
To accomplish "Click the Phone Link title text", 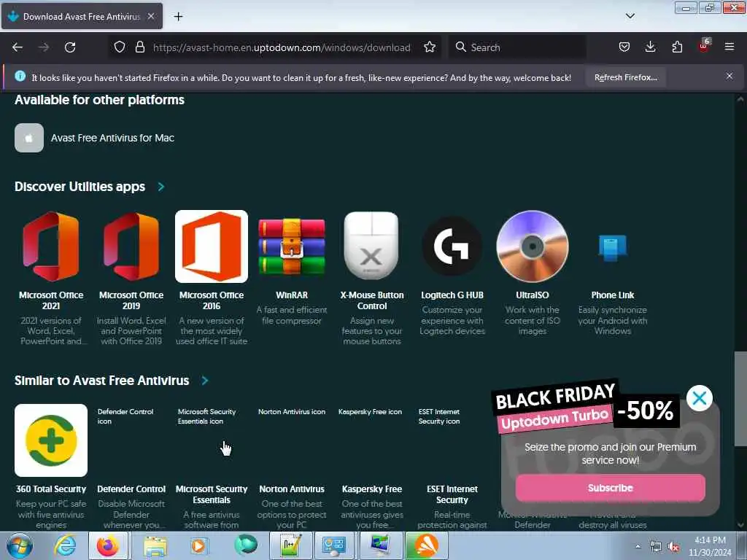I will [x=613, y=295].
